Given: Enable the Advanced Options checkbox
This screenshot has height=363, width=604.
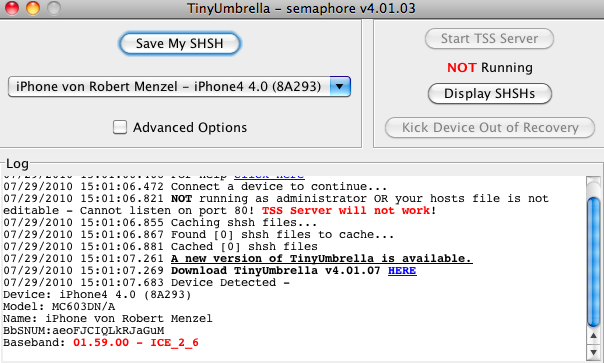Looking at the screenshot, I should (x=120, y=127).
